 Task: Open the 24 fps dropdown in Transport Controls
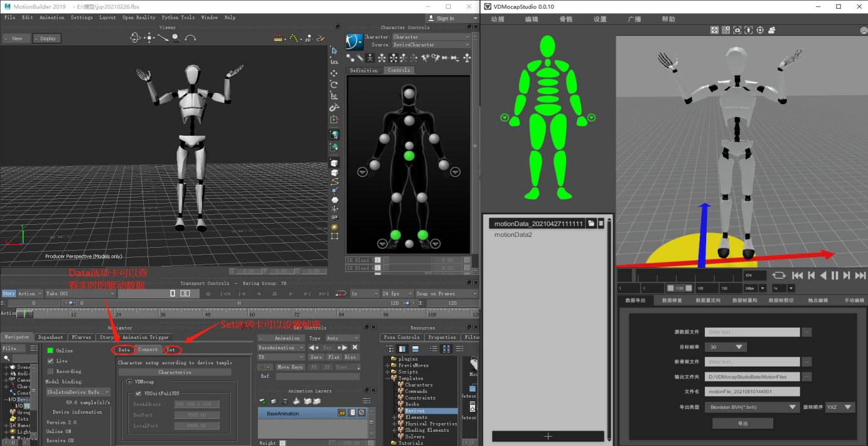click(398, 294)
